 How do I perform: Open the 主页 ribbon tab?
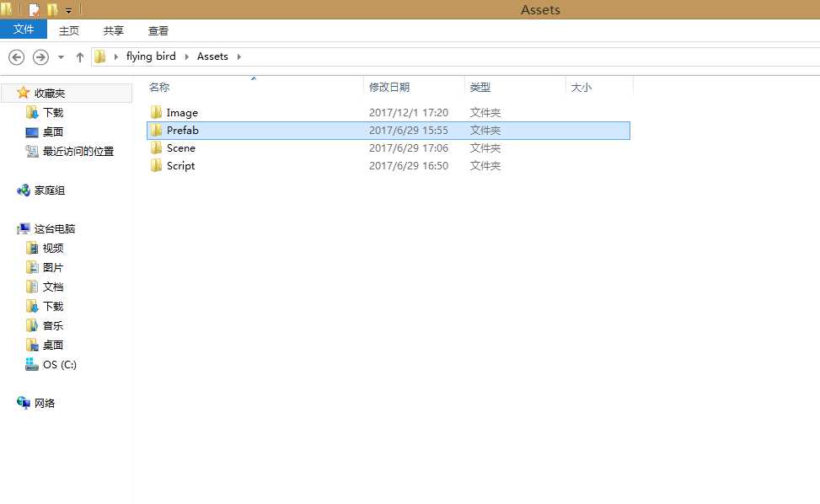pos(69,30)
